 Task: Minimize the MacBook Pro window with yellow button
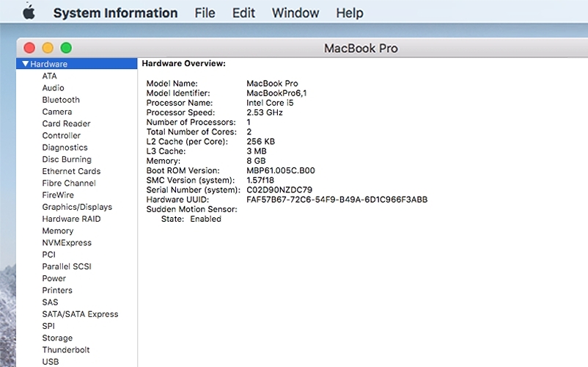click(x=48, y=48)
